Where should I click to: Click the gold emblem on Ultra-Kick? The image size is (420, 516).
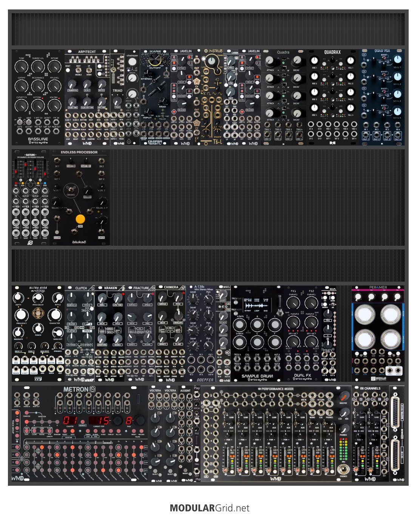(38, 313)
